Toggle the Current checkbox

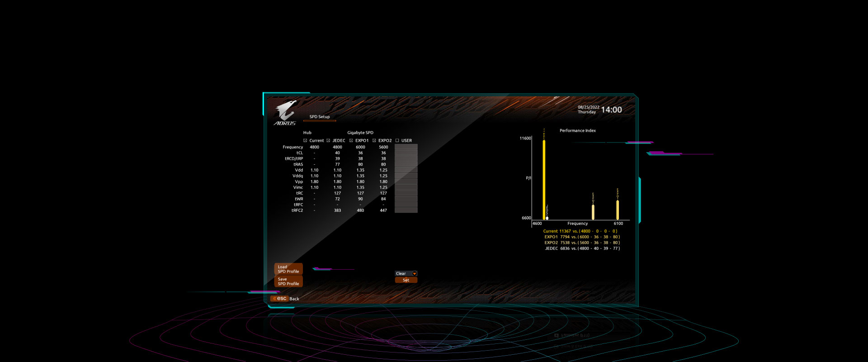(305, 141)
